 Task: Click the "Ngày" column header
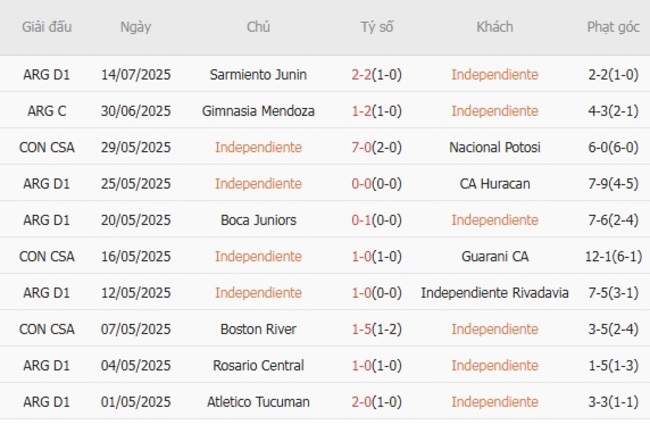point(136,27)
